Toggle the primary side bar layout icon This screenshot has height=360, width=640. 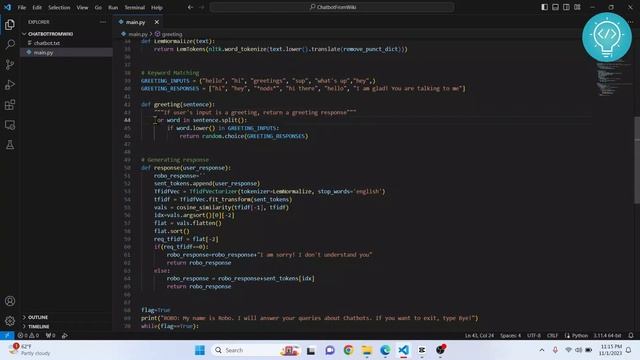[544, 7]
